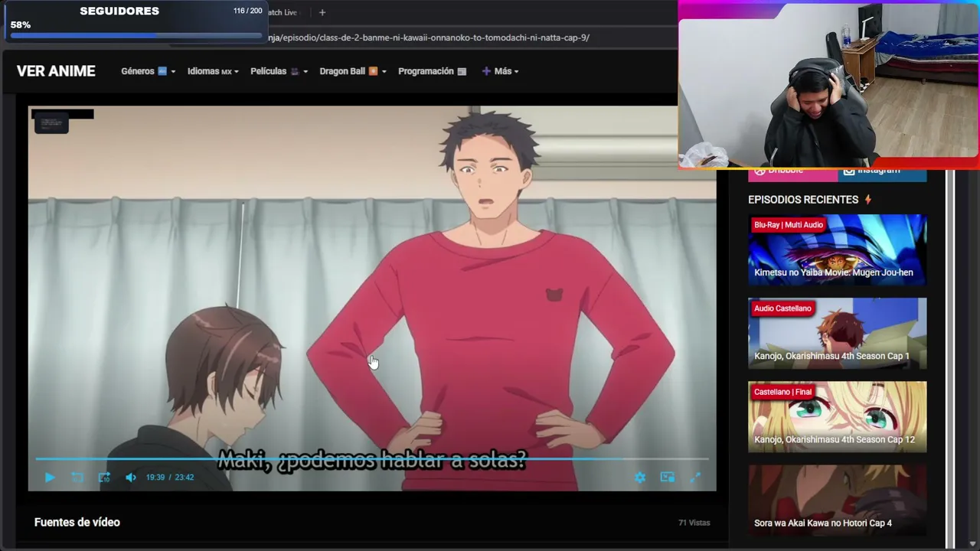Toggle picture-in-picture mode in the player
Screen dimensions: 980x551
[x=668, y=478]
